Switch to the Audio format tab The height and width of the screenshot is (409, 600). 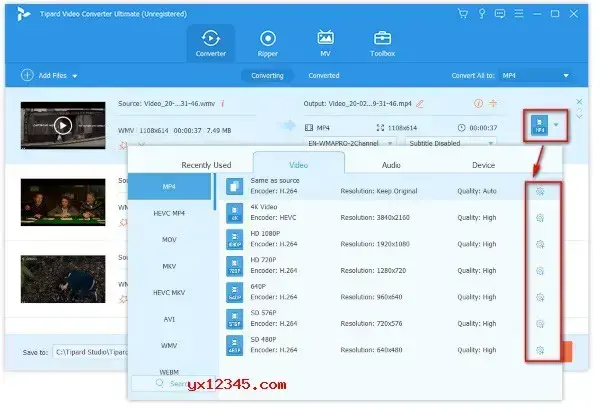391,165
